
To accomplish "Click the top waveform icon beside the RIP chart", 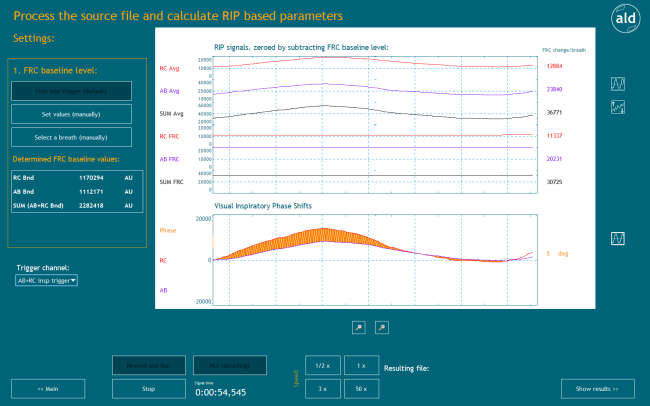I will (x=619, y=83).
